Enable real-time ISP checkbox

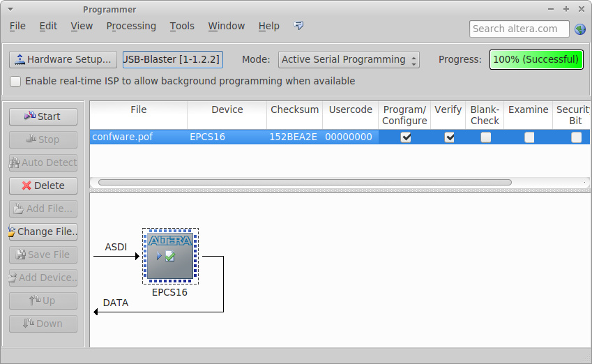point(15,82)
